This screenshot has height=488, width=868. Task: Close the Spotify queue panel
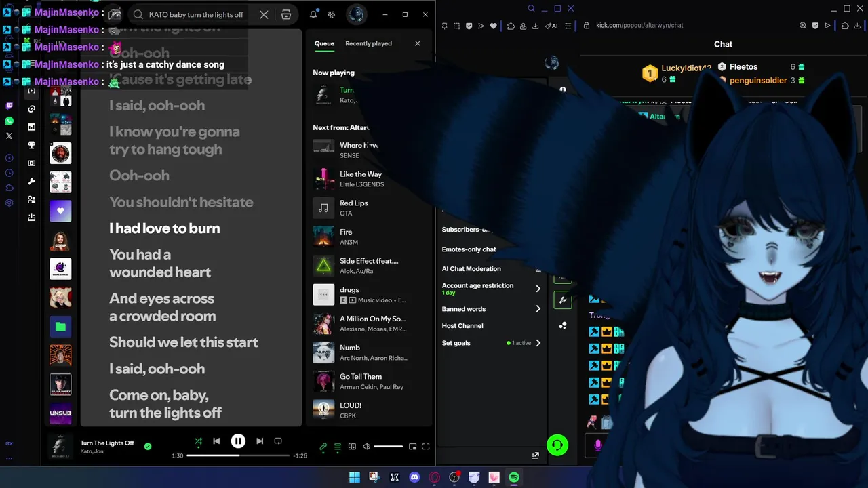click(x=418, y=43)
